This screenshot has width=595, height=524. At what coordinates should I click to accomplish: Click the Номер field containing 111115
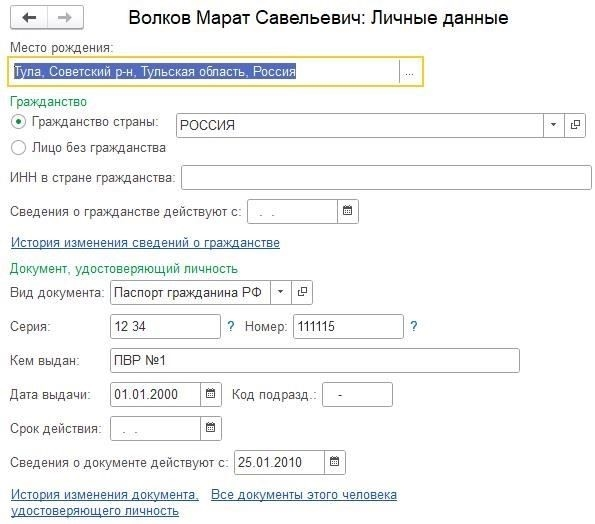[348, 326]
